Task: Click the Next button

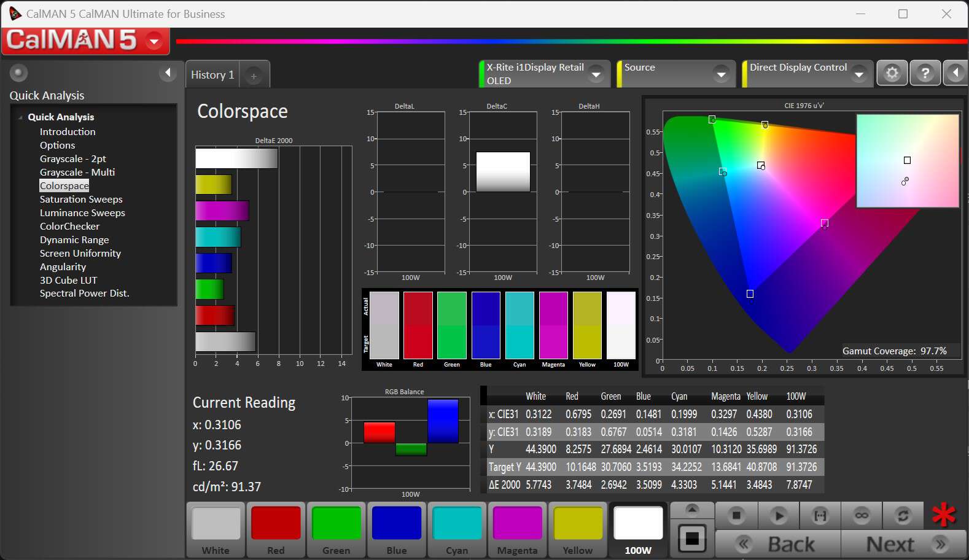Action: coord(903,545)
